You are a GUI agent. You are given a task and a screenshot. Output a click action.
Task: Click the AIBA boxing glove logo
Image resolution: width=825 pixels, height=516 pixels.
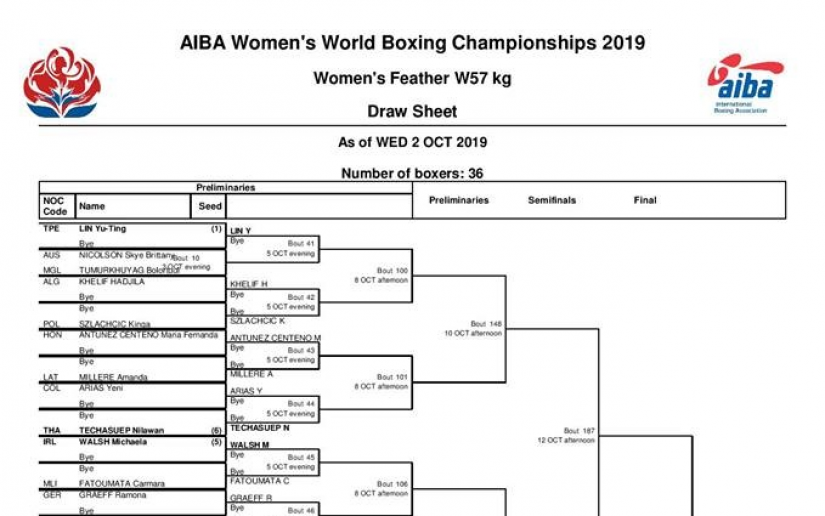coord(745,83)
